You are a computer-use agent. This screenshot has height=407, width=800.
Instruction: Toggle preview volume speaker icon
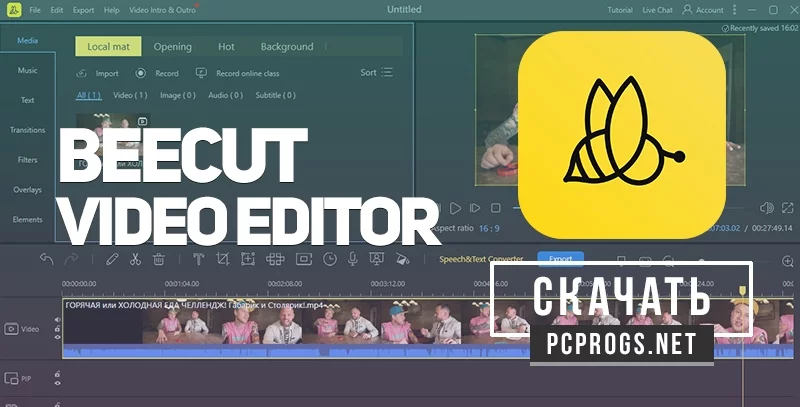pos(766,208)
